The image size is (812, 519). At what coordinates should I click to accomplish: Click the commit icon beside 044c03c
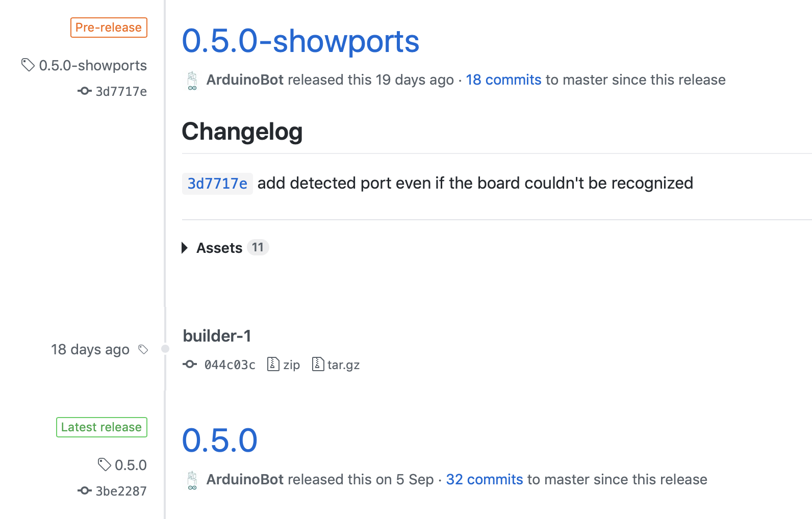point(190,365)
